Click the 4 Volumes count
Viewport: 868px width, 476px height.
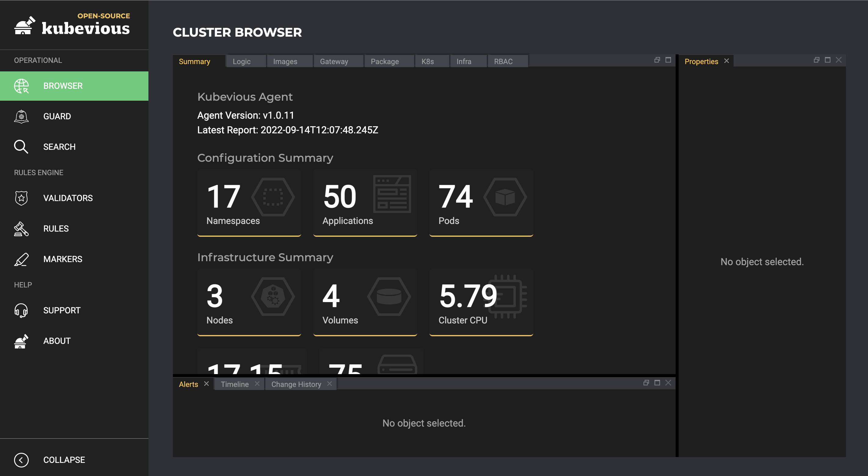point(331,296)
